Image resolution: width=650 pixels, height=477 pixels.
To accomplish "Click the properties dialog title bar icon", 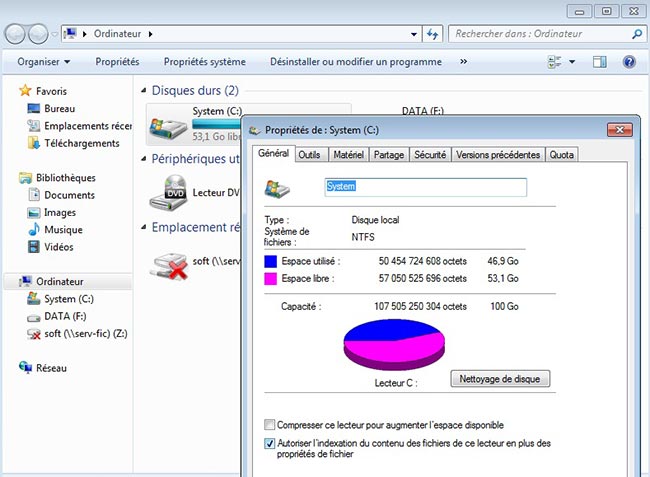I will [255, 131].
